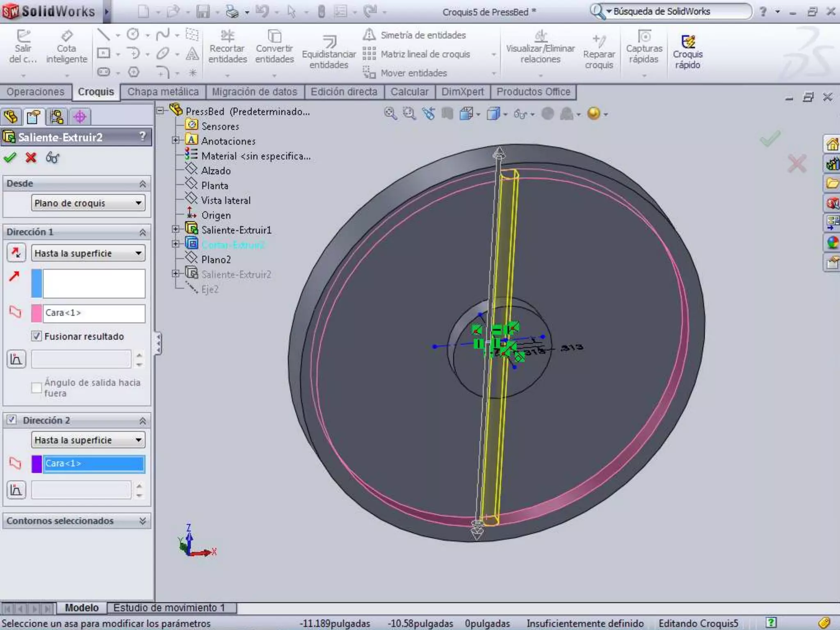Expand the Contornos seleccionados section

click(142, 521)
